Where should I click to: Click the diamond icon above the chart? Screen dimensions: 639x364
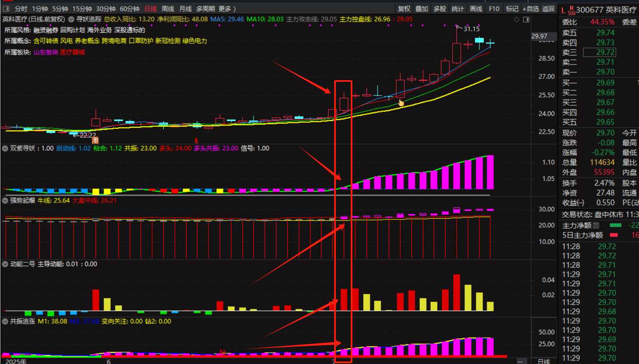click(516, 19)
